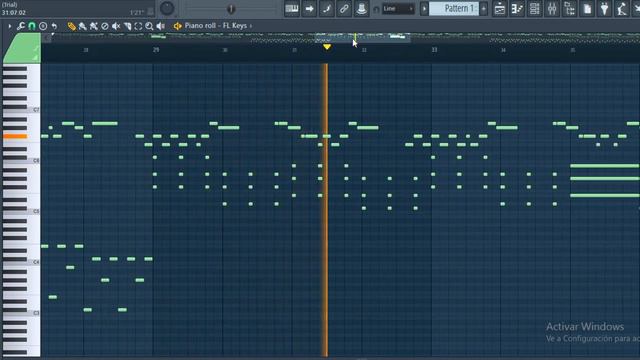Open the Browser view button
The image size is (640, 360).
(x=569, y=9)
